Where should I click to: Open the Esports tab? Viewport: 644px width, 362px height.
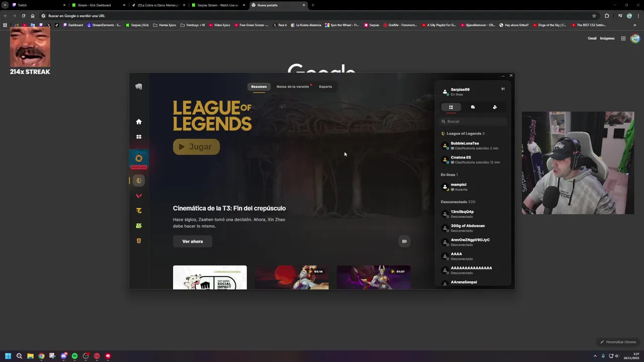(x=326, y=86)
